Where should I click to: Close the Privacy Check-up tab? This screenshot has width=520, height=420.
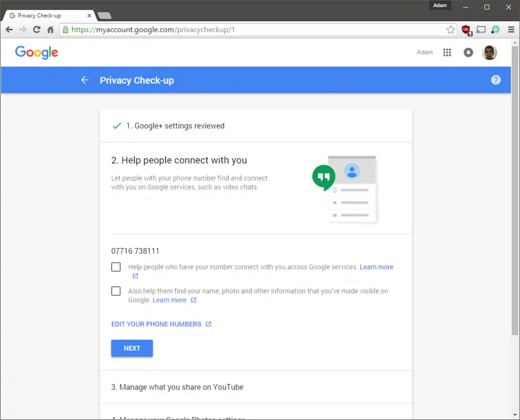[x=89, y=16]
